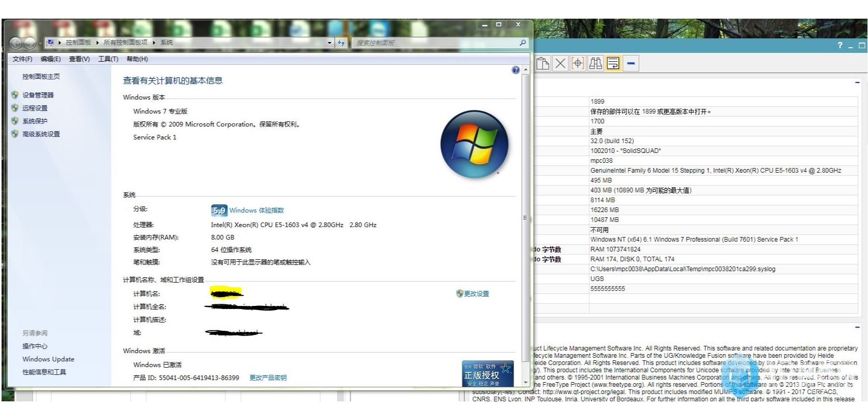Select the mpc038 row
Viewport: 868px width, 406px height.
pyautogui.click(x=723, y=161)
